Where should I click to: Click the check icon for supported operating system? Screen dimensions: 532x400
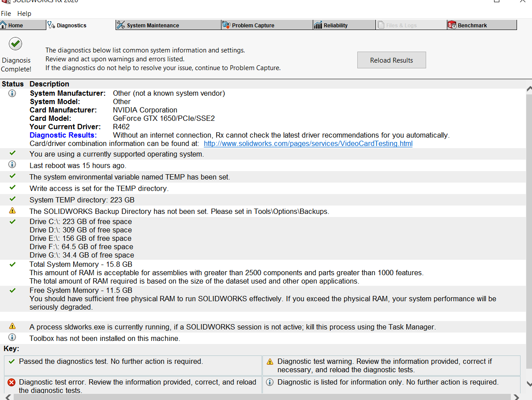pyautogui.click(x=12, y=153)
